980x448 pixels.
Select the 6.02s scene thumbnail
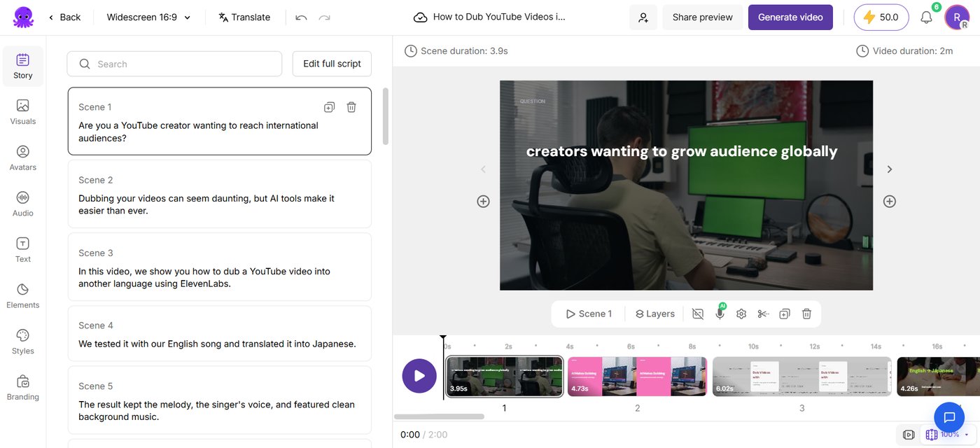click(x=801, y=377)
